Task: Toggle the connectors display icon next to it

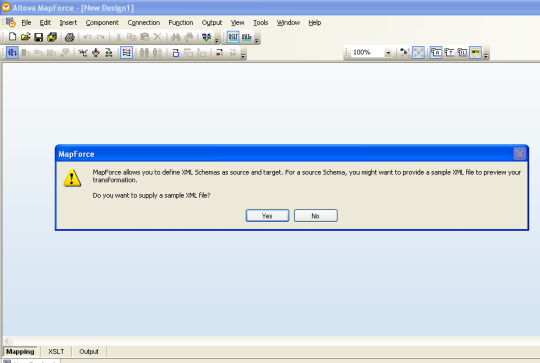Action: 418,52
